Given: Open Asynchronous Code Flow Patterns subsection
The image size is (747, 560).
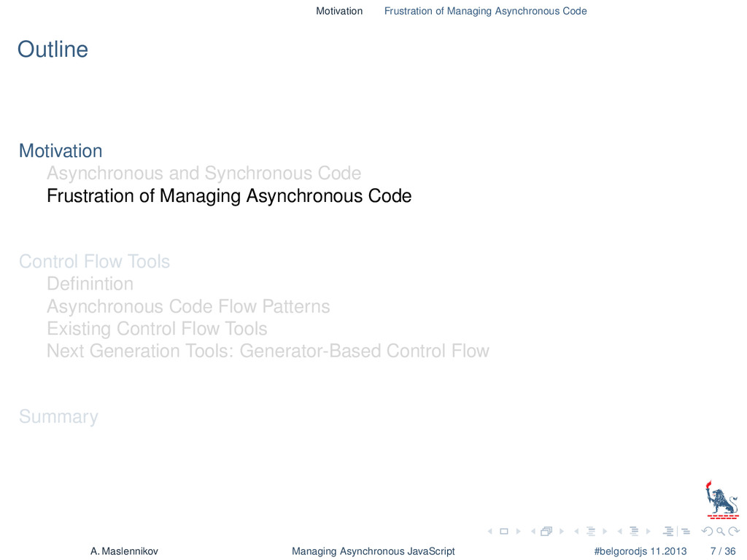Looking at the screenshot, I should [188, 307].
